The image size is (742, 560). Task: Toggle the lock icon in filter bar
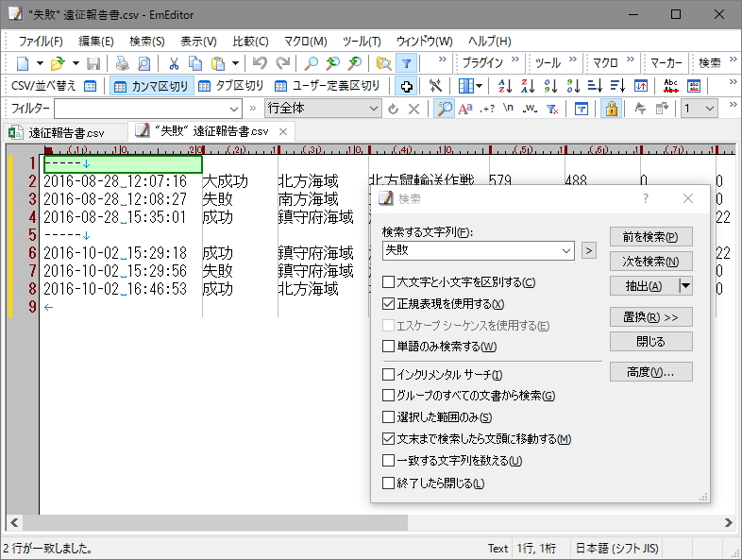612,109
